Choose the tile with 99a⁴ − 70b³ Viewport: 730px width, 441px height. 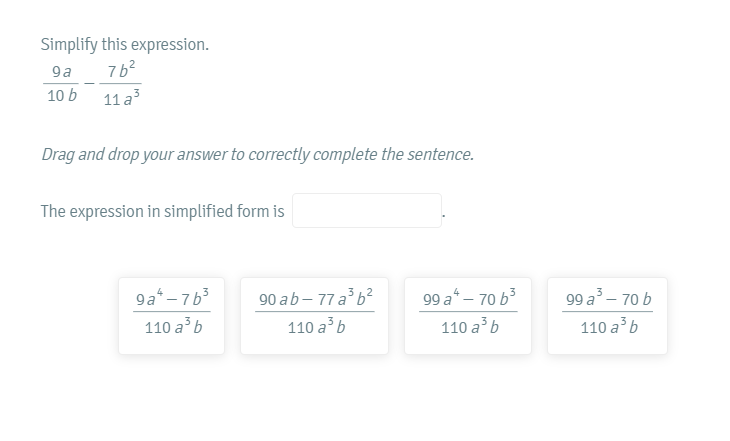point(469,316)
